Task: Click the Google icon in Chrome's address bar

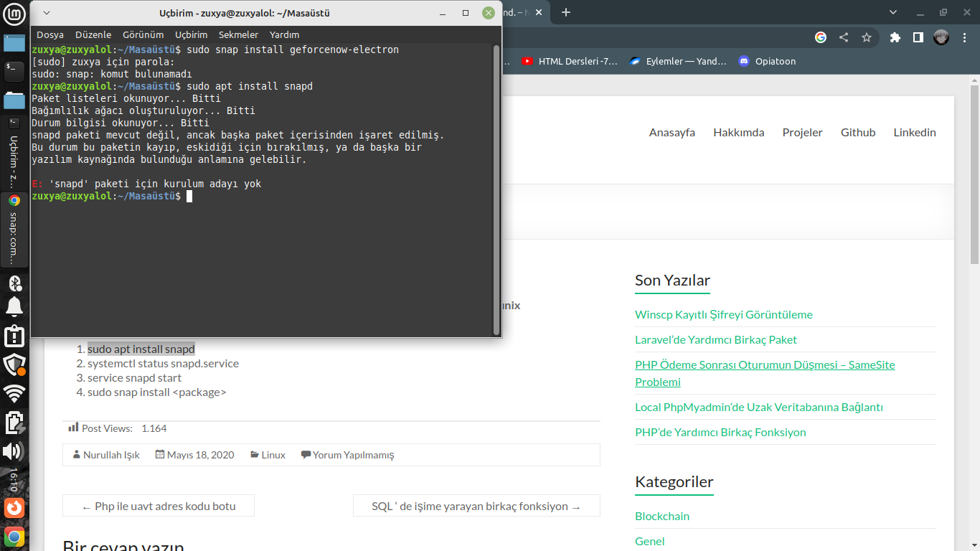Action: coord(821,37)
